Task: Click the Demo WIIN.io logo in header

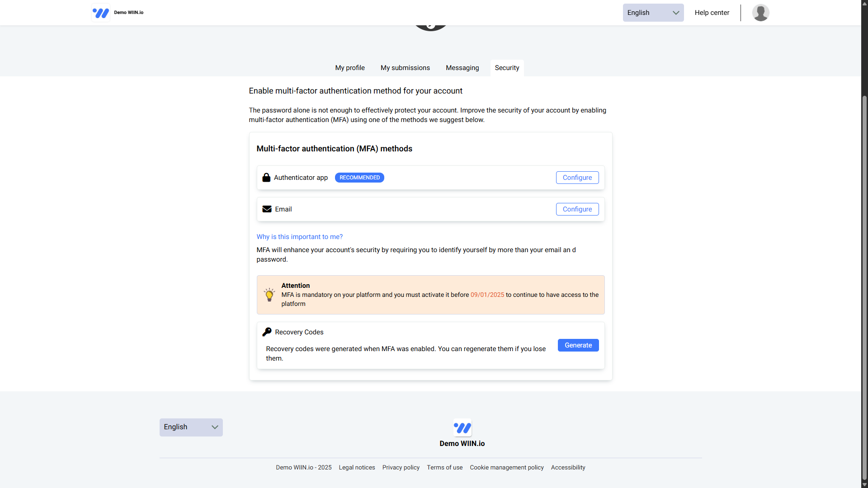Action: (101, 13)
